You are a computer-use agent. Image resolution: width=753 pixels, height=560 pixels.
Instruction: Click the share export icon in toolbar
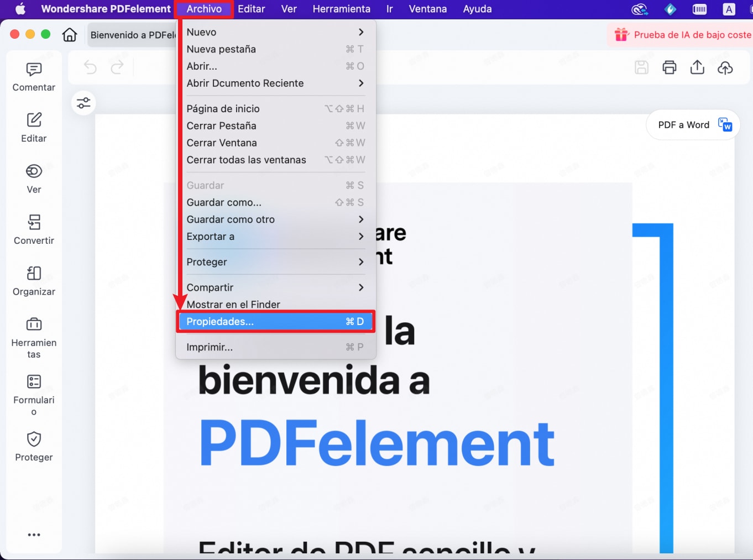pyautogui.click(x=697, y=67)
